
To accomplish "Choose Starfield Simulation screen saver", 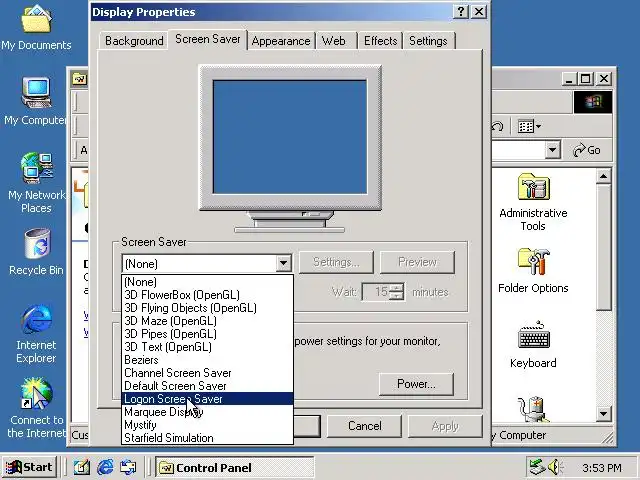I will point(207,438).
